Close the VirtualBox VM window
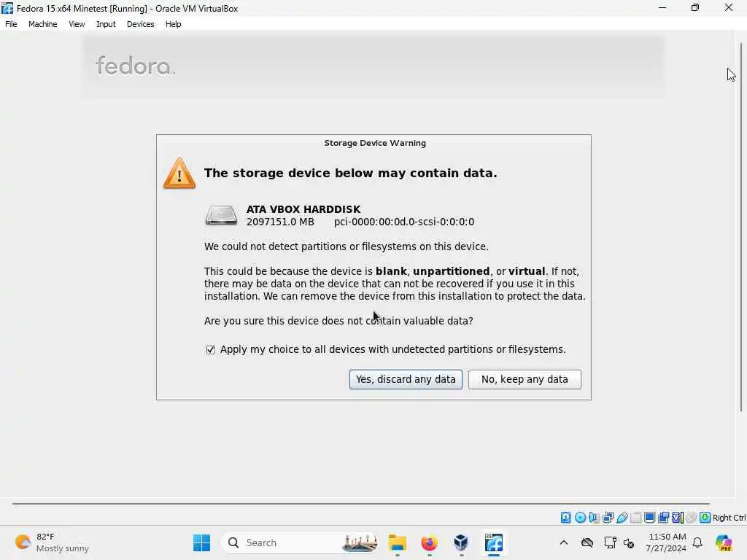This screenshot has width=747, height=560. pos(729,8)
